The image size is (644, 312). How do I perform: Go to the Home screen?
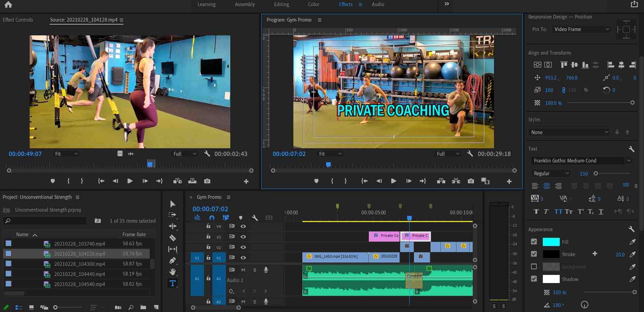coord(8,4)
